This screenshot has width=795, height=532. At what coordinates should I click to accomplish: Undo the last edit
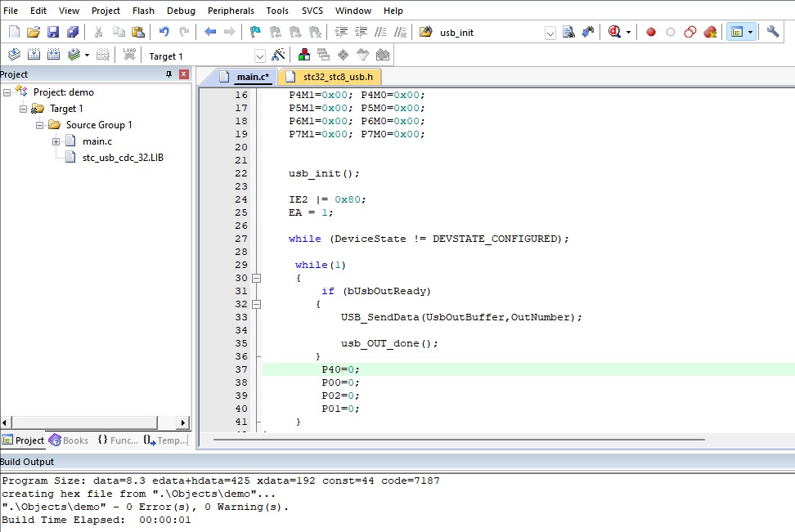point(164,32)
